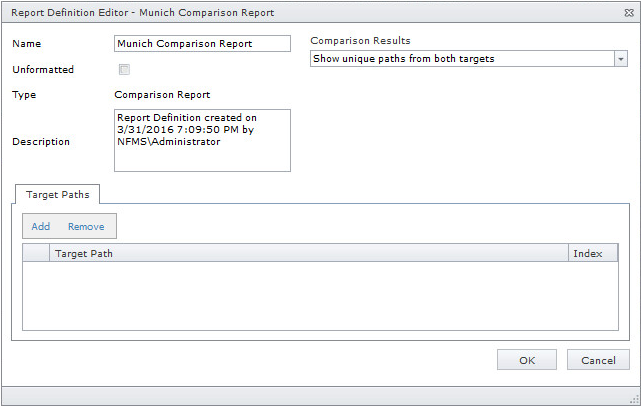Viewport: 642px width, 407px height.
Task: Expand the Comparison Results dropdown arrow
Action: [x=620, y=59]
